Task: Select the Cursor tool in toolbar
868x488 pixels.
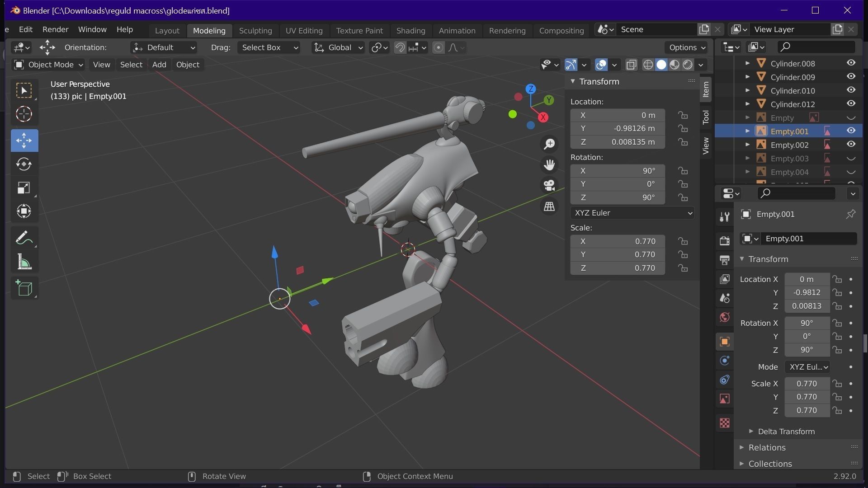Action: pos(24,114)
